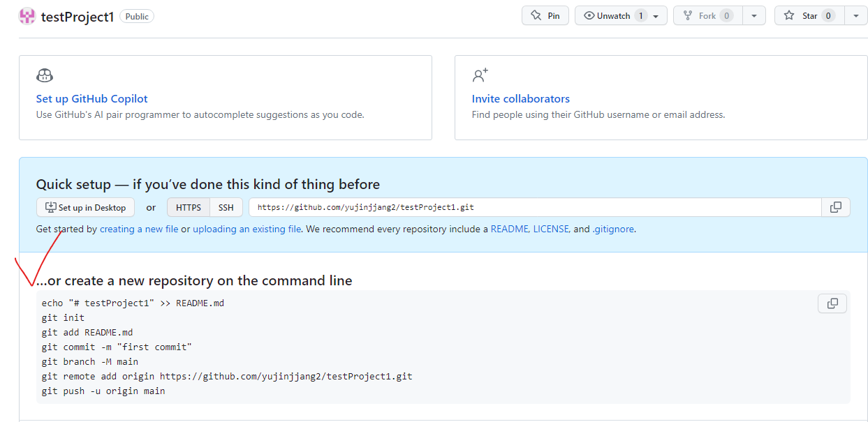Click the 'git init' command line

63,317
